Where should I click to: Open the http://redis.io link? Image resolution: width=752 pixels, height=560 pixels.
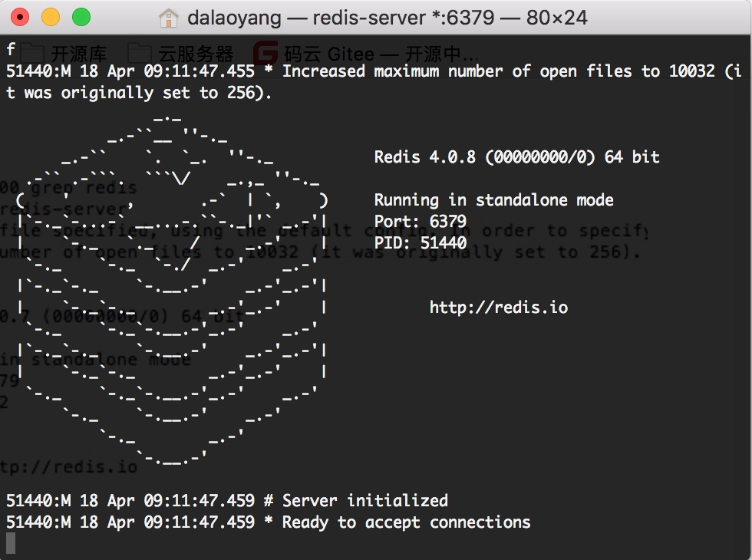point(499,307)
